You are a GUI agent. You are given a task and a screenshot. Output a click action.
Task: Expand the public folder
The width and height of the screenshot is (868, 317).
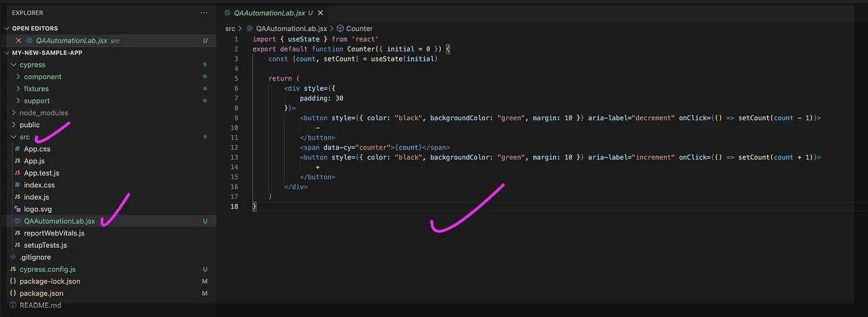pos(14,125)
